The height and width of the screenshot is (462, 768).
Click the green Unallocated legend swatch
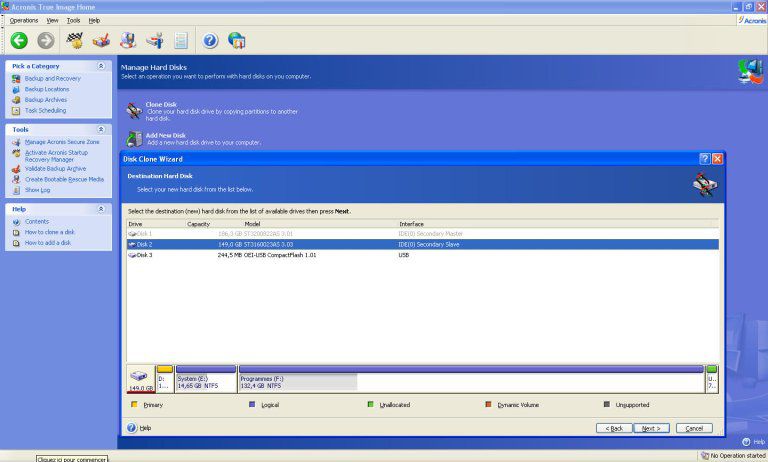(371, 405)
